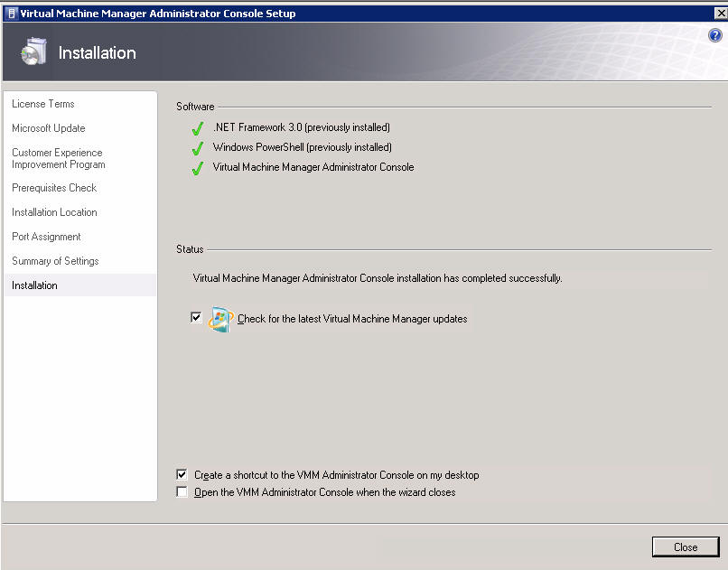Image resolution: width=728 pixels, height=570 pixels.
Task: Open Port Assignment step
Action: (46, 237)
